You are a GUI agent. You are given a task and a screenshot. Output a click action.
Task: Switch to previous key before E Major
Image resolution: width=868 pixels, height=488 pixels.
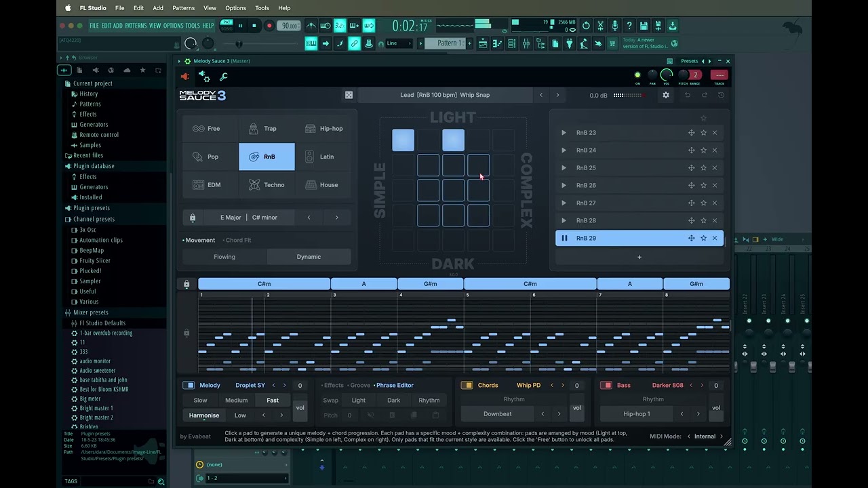(309, 218)
